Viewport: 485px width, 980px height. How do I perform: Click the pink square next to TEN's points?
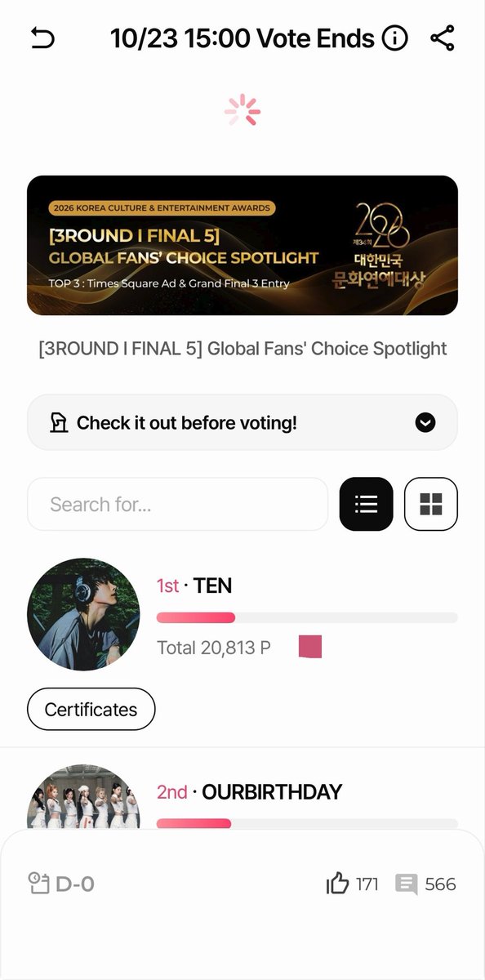tap(310, 647)
